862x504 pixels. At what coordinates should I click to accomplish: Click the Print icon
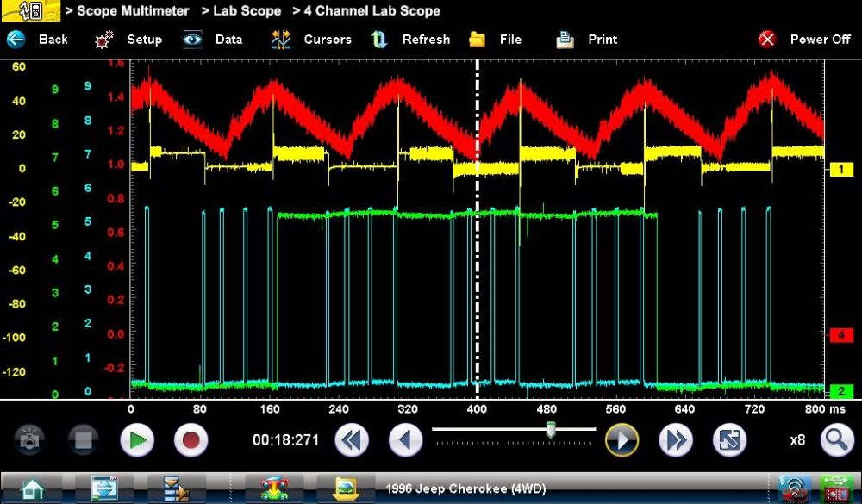(x=565, y=40)
